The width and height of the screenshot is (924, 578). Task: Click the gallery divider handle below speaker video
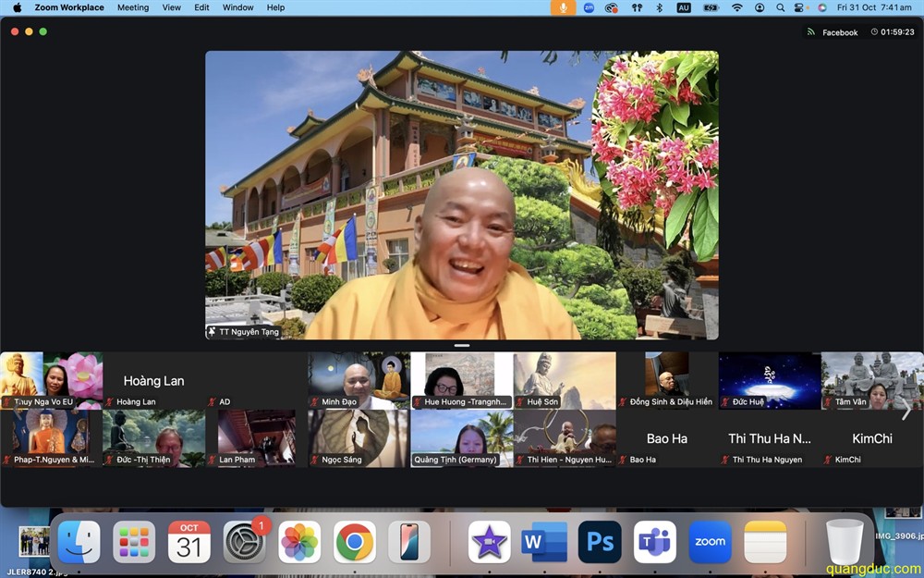(x=462, y=346)
